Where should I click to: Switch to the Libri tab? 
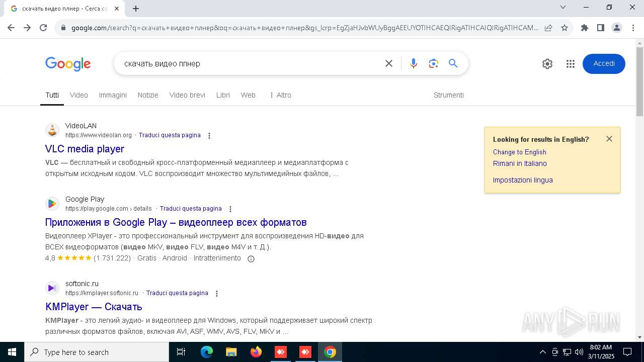tap(223, 95)
